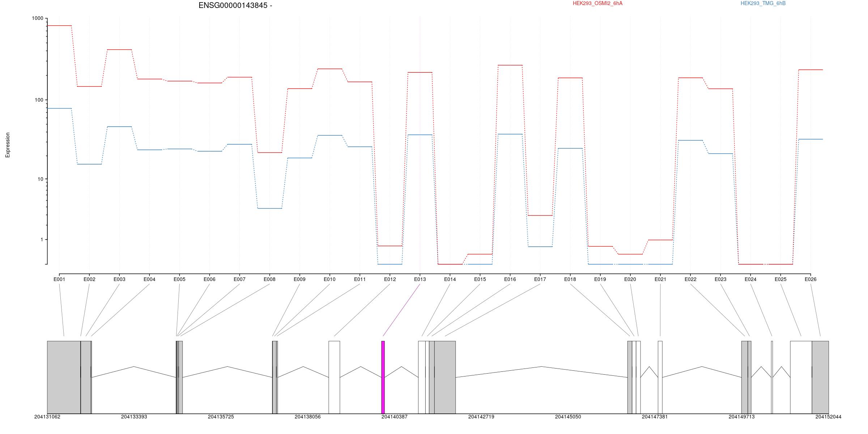Click exon label E012
This screenshot has height=434, width=868.
[x=390, y=279]
